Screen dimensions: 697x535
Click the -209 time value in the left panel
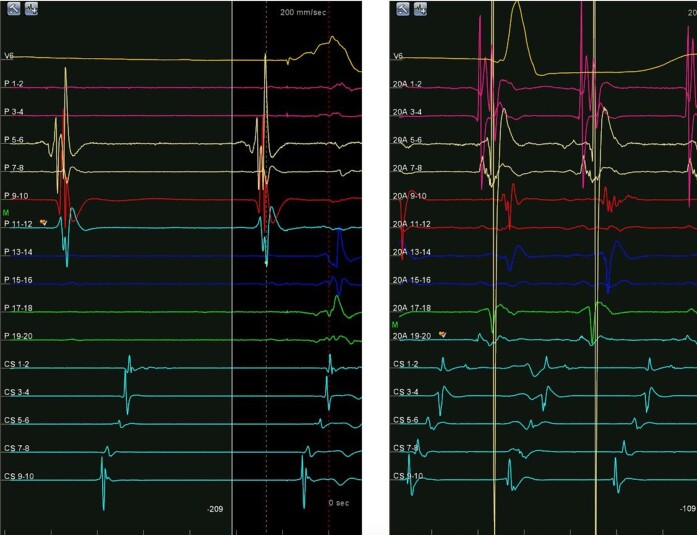(x=215, y=509)
